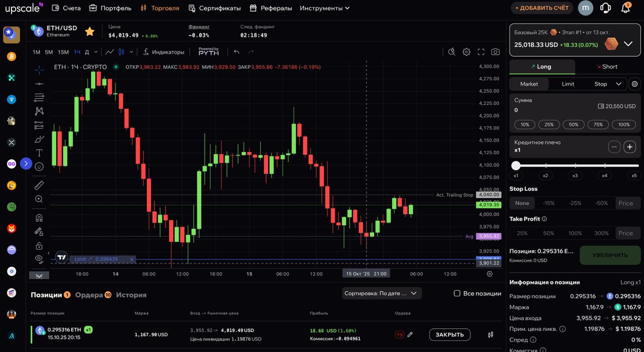The image size is (644, 352).
Task: Select the ruler measure tool
Action: click(39, 185)
